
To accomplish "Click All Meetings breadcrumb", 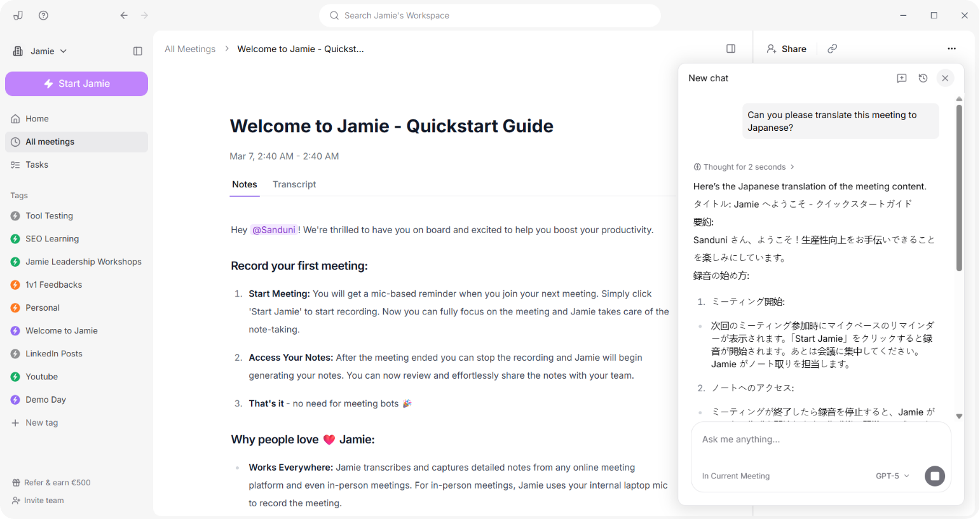I will 190,49.
